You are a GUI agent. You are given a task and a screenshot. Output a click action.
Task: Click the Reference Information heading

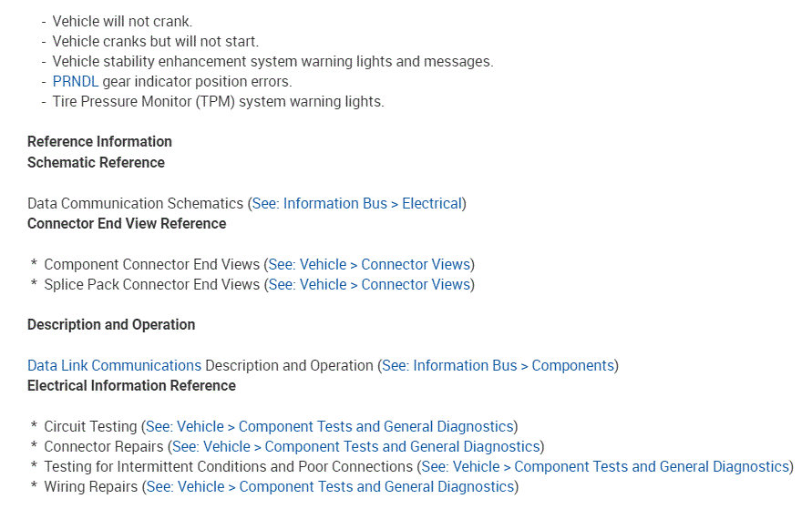click(99, 141)
